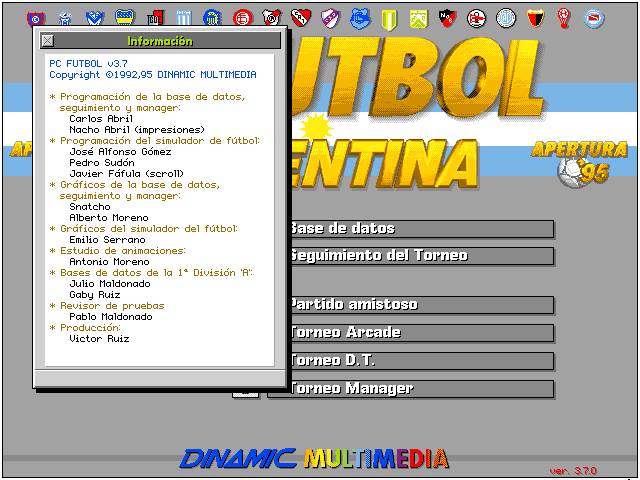Click the name 'Julio Maldonado'
This screenshot has width=640, height=480.
(109, 284)
